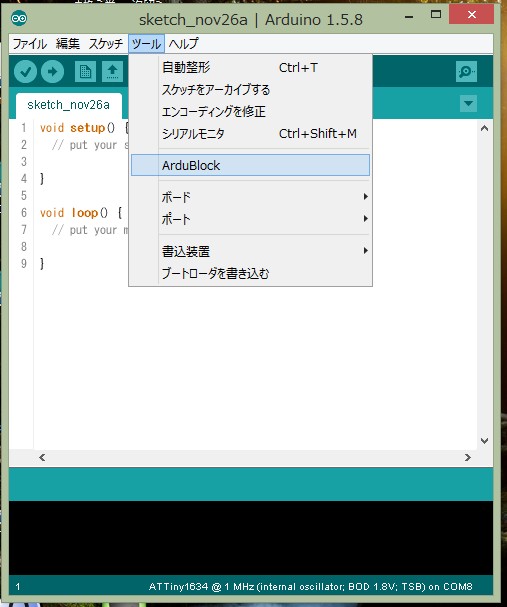Screen dimensions: 507x607
Task: Click the ATTiny1634 board status text
Action: pos(310,586)
